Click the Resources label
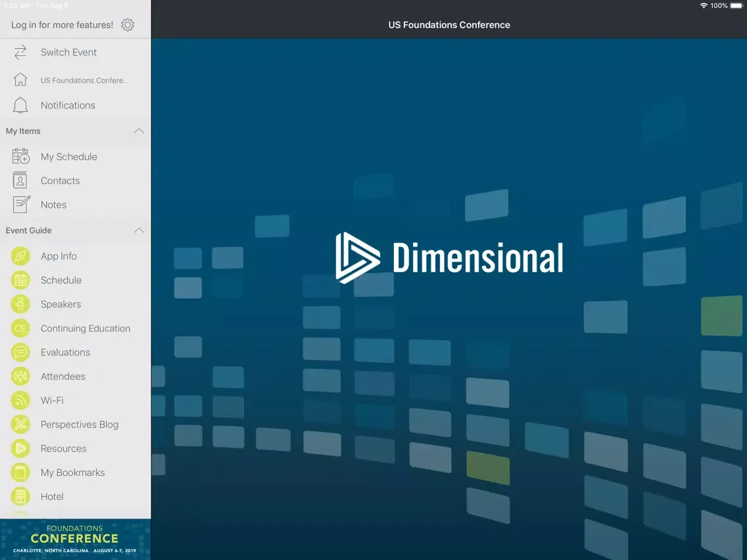Viewport: 747px width, 560px height. tap(63, 448)
